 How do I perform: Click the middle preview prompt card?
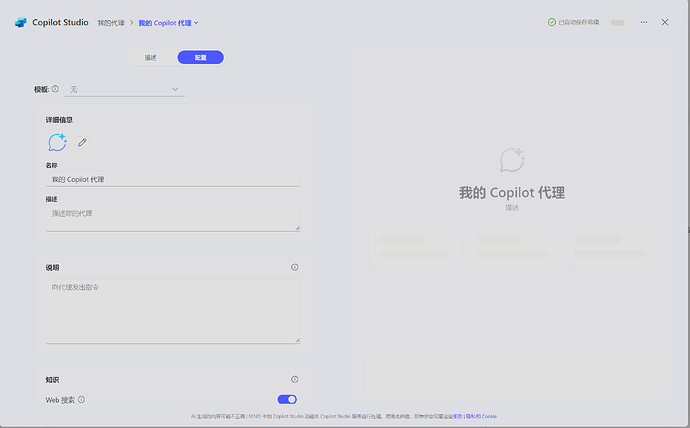click(512, 247)
